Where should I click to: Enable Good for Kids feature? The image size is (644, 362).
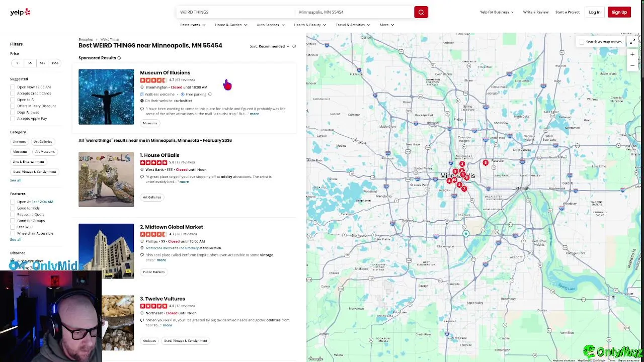(13, 208)
